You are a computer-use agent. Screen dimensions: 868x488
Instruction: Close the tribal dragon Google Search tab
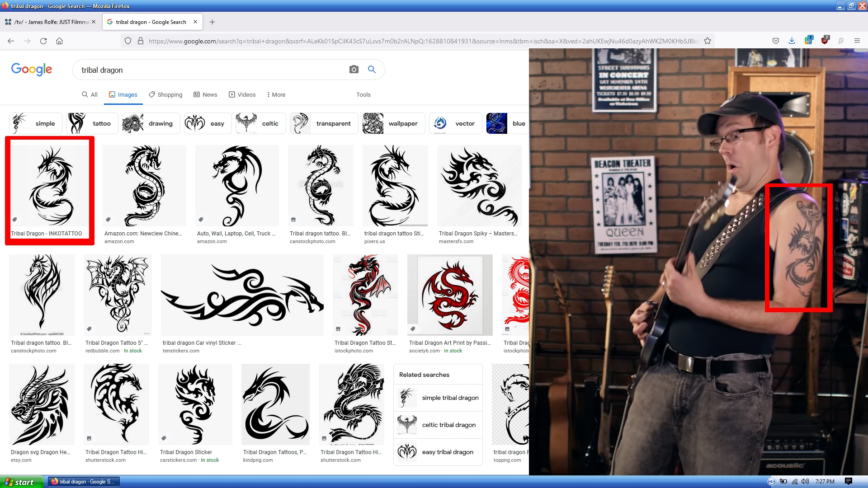tap(195, 22)
